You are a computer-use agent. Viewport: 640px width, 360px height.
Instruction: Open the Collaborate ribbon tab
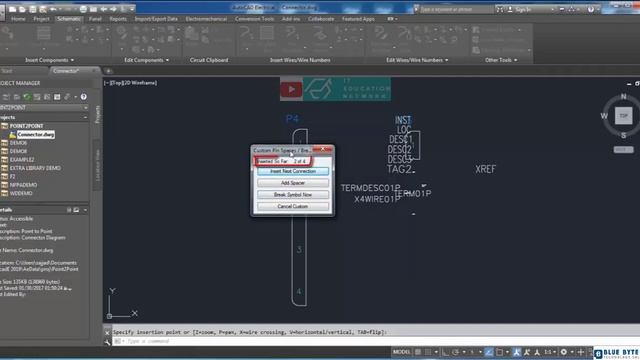pos(321,19)
